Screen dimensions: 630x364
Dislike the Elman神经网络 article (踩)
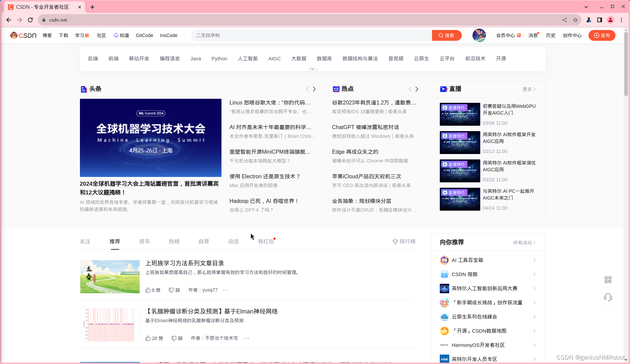[x=177, y=338]
